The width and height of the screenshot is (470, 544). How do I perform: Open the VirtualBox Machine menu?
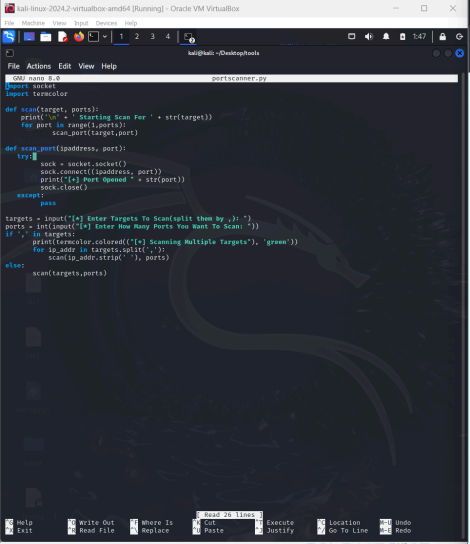point(33,23)
